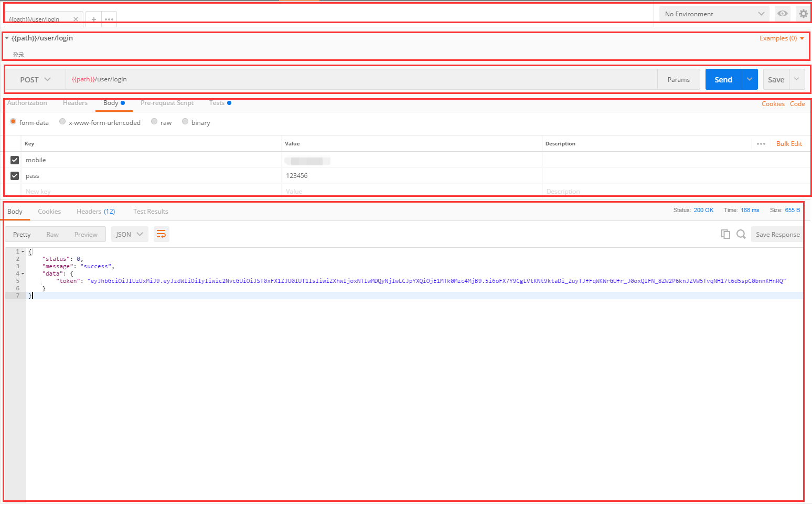Click the environment quick look eye icon
812x505 pixels.
(782, 14)
